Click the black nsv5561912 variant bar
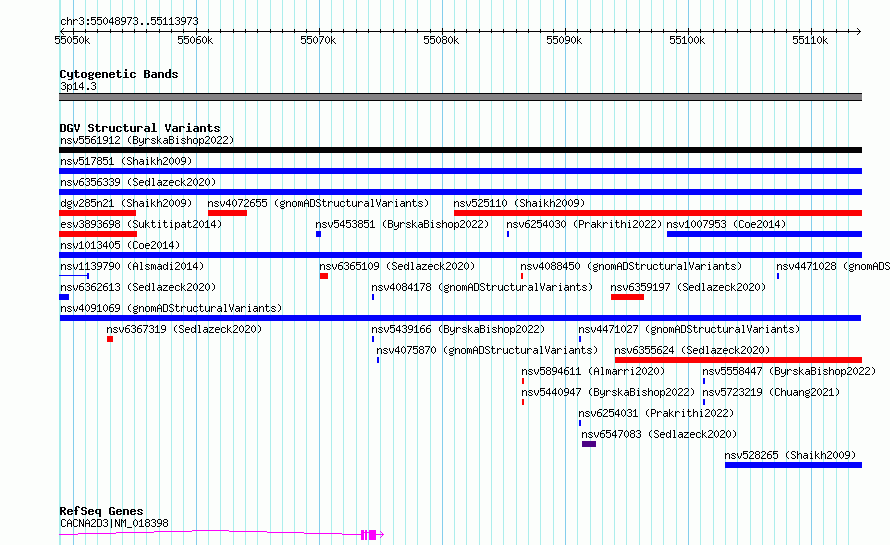Screen dimensions: 890x545 (460, 150)
